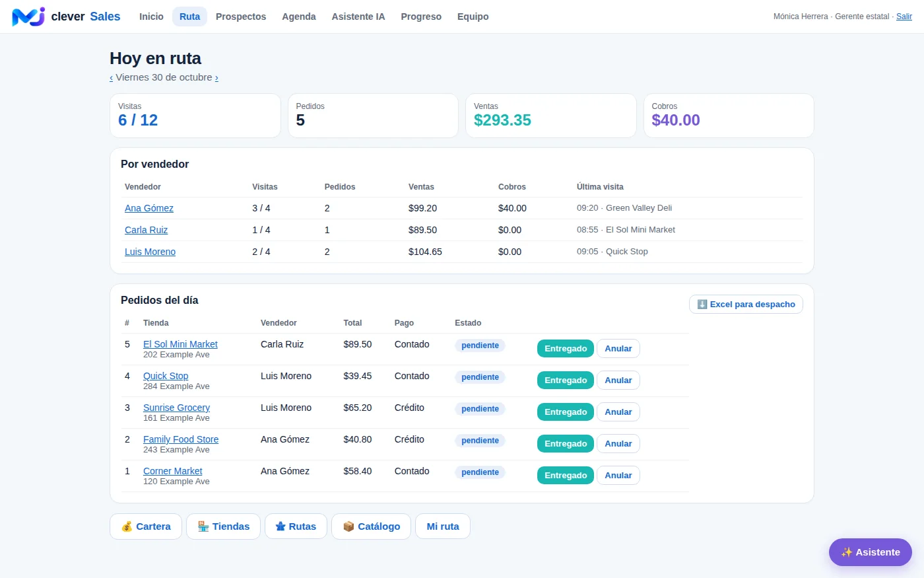Screen dimensions: 924x578
Task: Open the Rutas shortcut
Action: click(296, 526)
